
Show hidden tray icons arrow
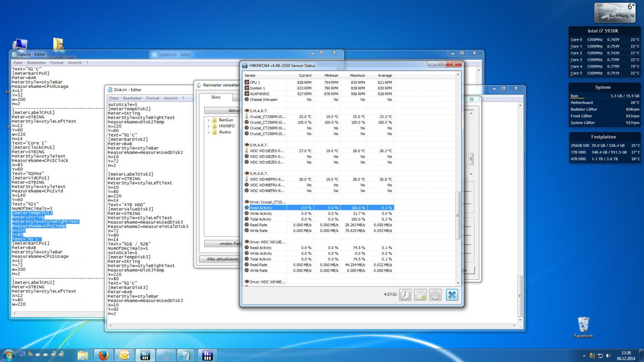point(584,356)
